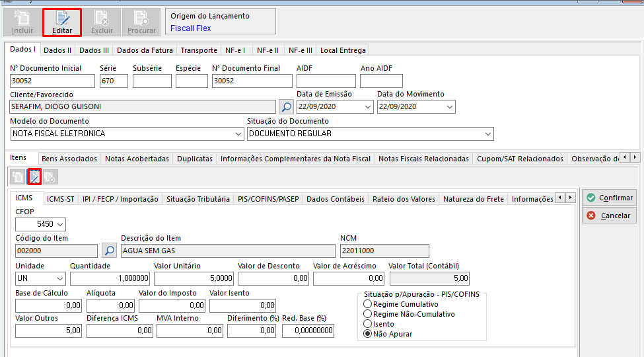Switch to the NF-e II tab
The width and height of the screenshot is (644, 357).
(268, 50)
